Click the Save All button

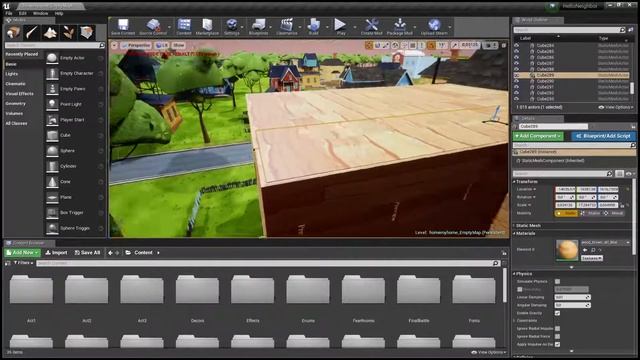click(87, 253)
